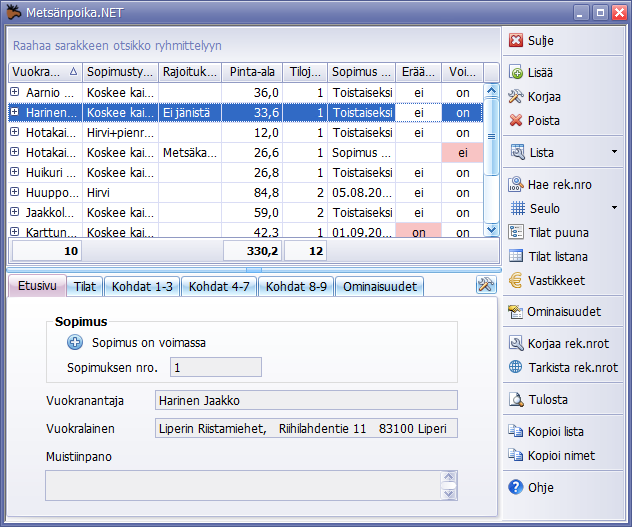Switch to the Tilat tab
Image resolution: width=632 pixels, height=527 pixels.
coord(85,287)
